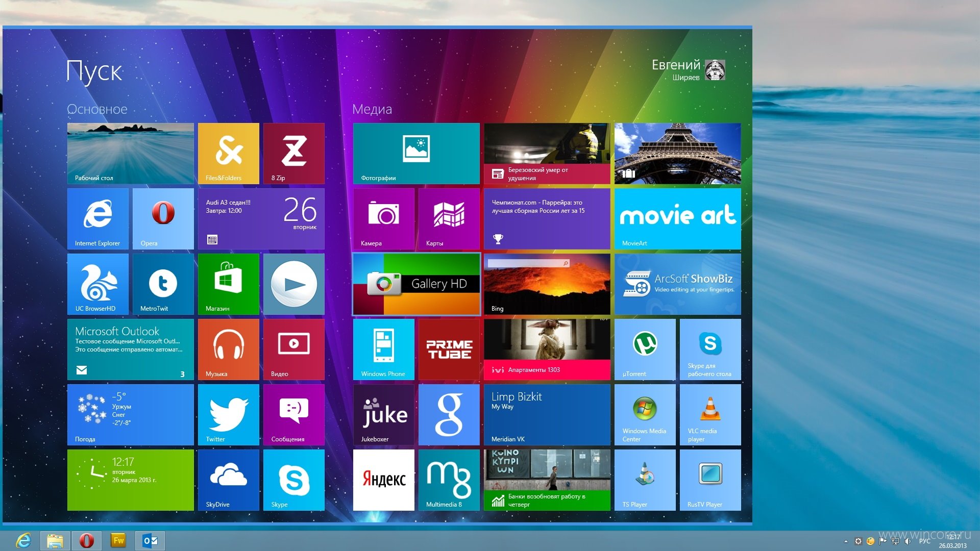The height and width of the screenshot is (551, 980).
Task: Open the Рабочий стол desktop tile
Action: tap(130, 154)
